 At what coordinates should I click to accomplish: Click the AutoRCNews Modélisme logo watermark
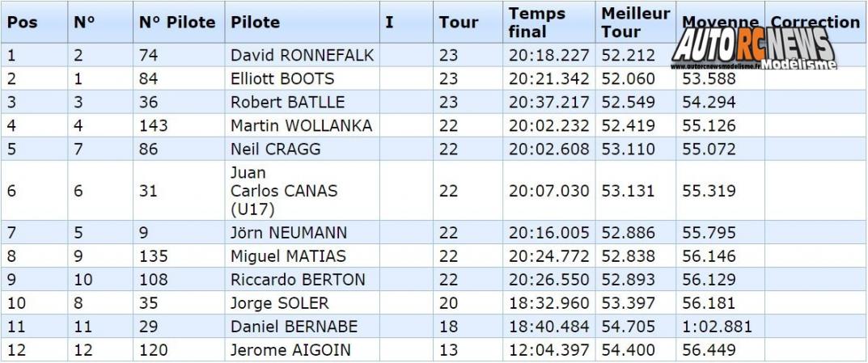[x=754, y=48]
